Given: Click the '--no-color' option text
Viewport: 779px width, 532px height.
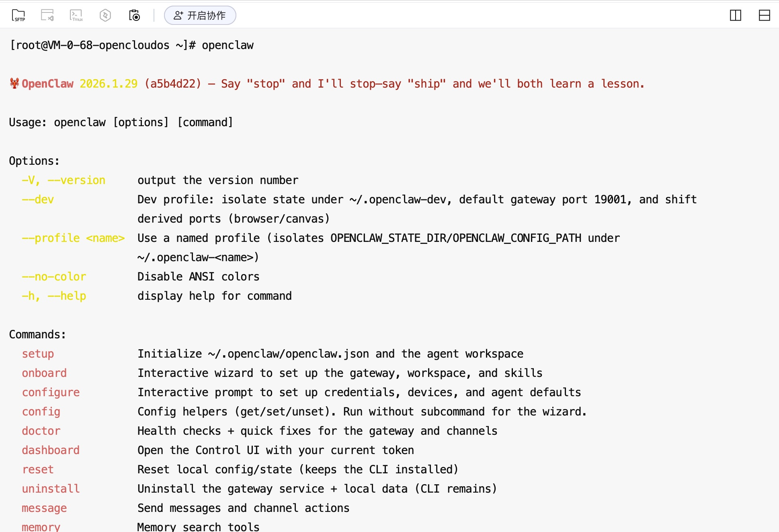Looking at the screenshot, I should click(x=54, y=276).
